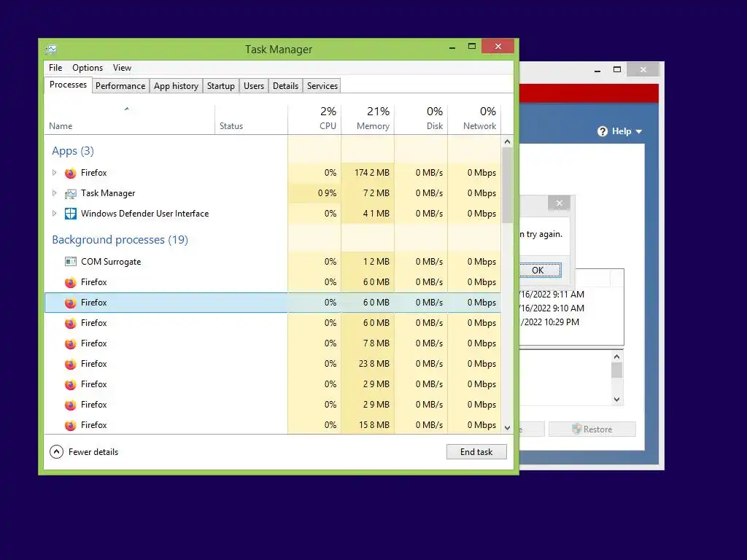Screen dimensions: 747x560
Task: Click the 174.2 MB memory value
Action: coord(371,173)
